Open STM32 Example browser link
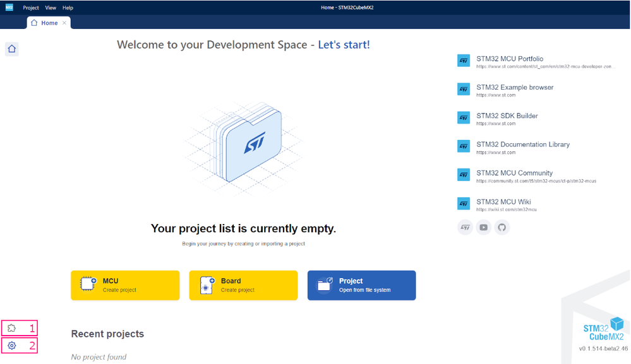 [515, 87]
